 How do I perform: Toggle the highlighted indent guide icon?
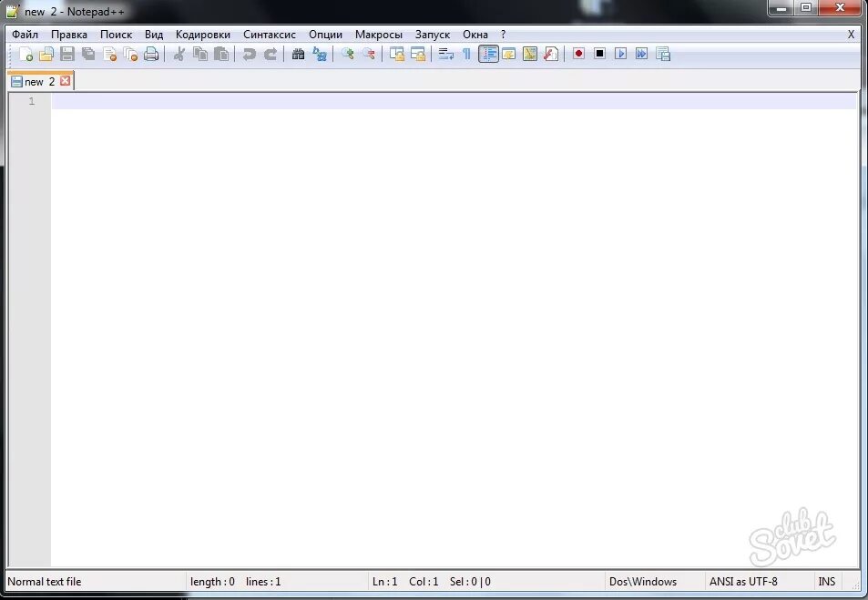pos(488,54)
